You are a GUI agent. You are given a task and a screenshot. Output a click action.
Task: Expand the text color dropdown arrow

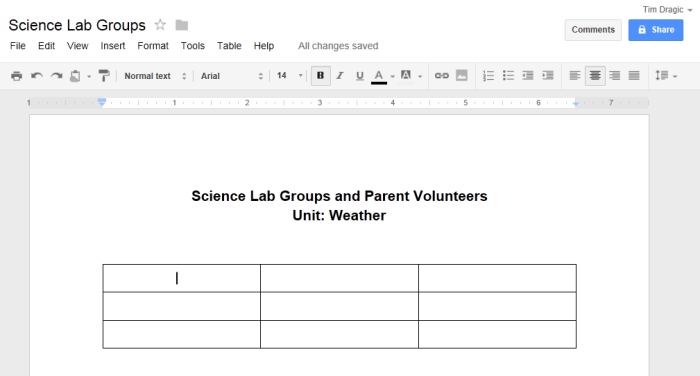tap(392, 76)
